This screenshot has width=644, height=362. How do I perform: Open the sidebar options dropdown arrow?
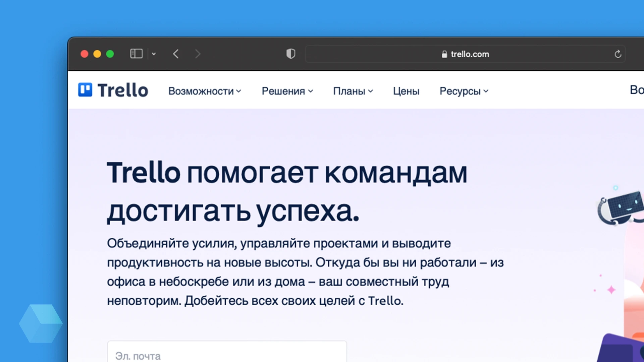[154, 54]
